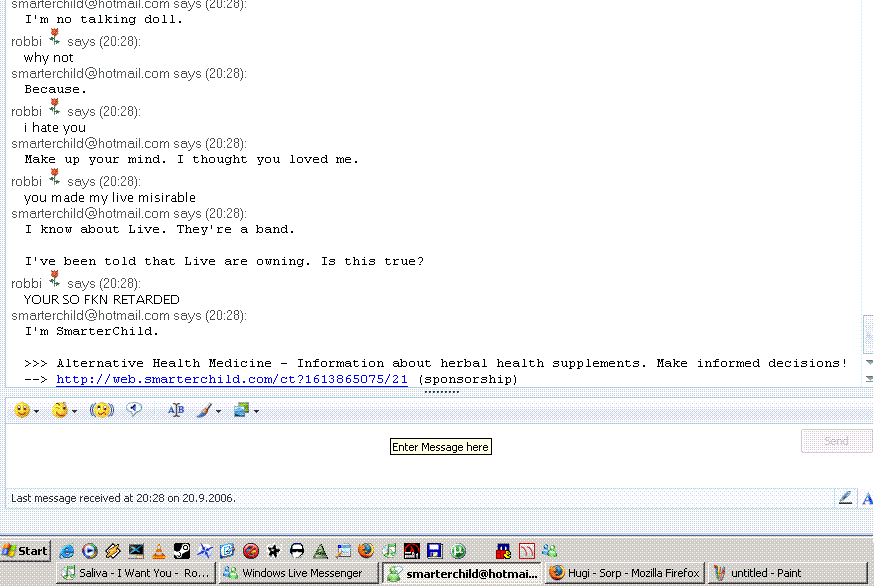Launch Internet Explorer from quick launch
876x587 pixels.
point(67,551)
